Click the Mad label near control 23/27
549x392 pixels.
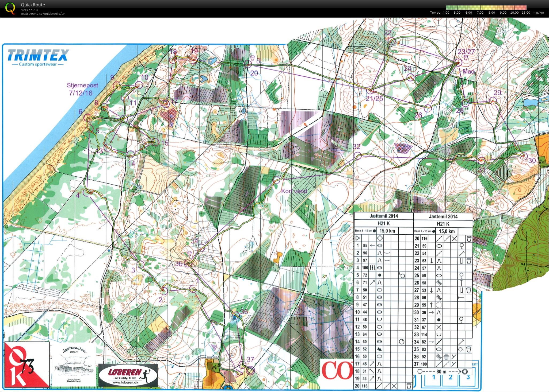point(468,71)
